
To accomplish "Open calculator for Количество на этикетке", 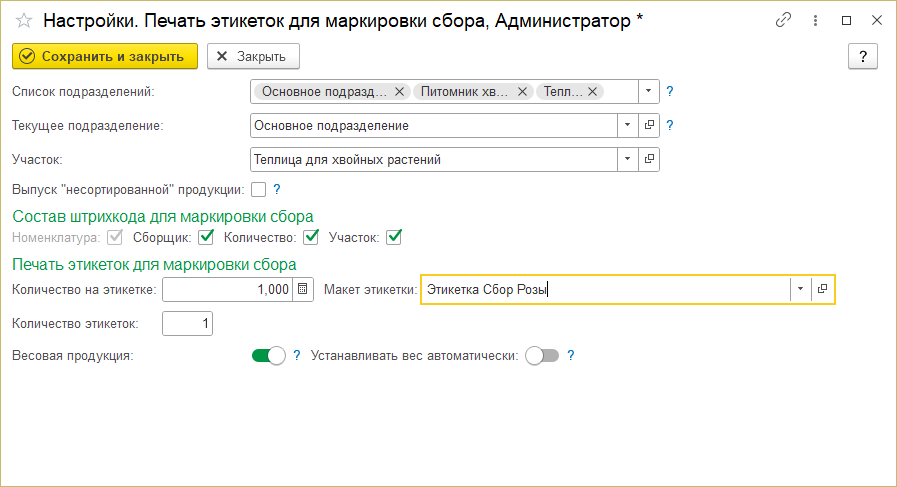I will click(x=303, y=290).
